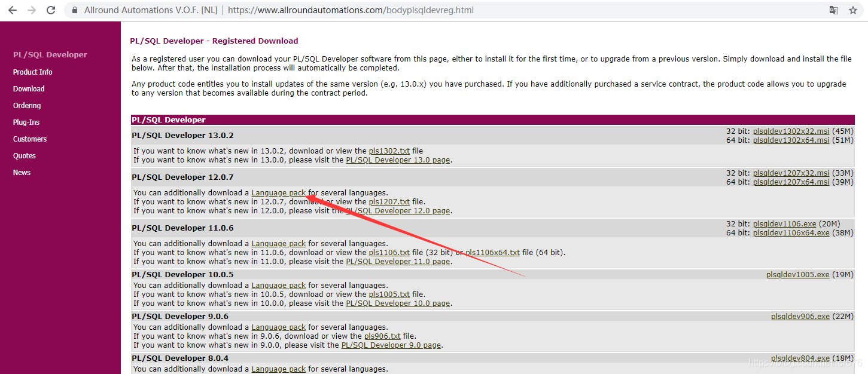
Task: Bookmark page with star icon
Action: pos(853,10)
